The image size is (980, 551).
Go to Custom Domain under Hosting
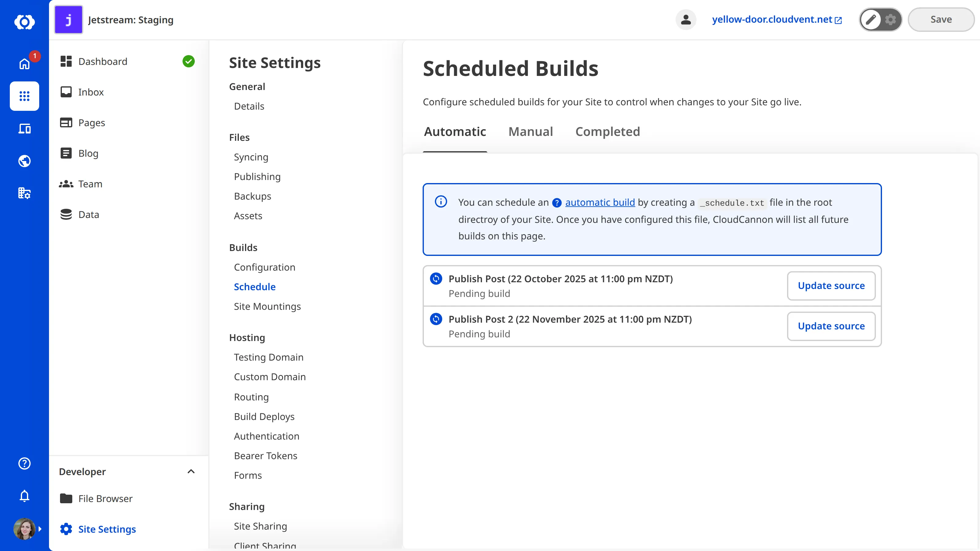pos(270,377)
